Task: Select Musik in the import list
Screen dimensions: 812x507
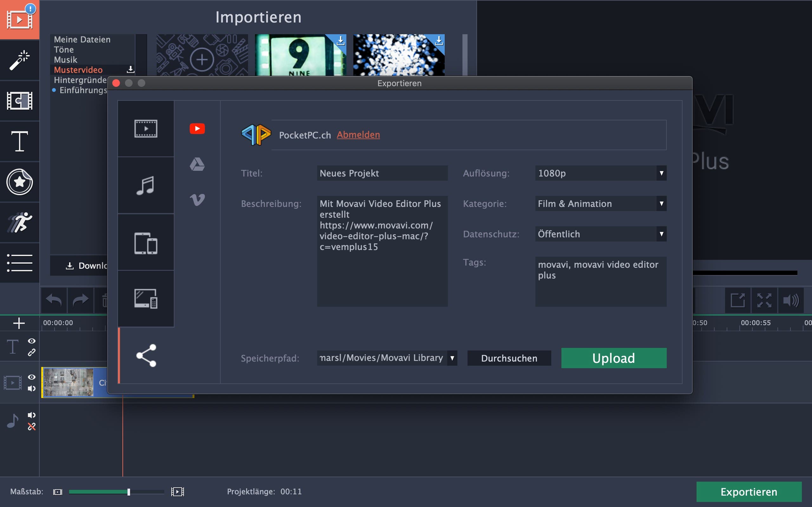Action: (x=66, y=60)
